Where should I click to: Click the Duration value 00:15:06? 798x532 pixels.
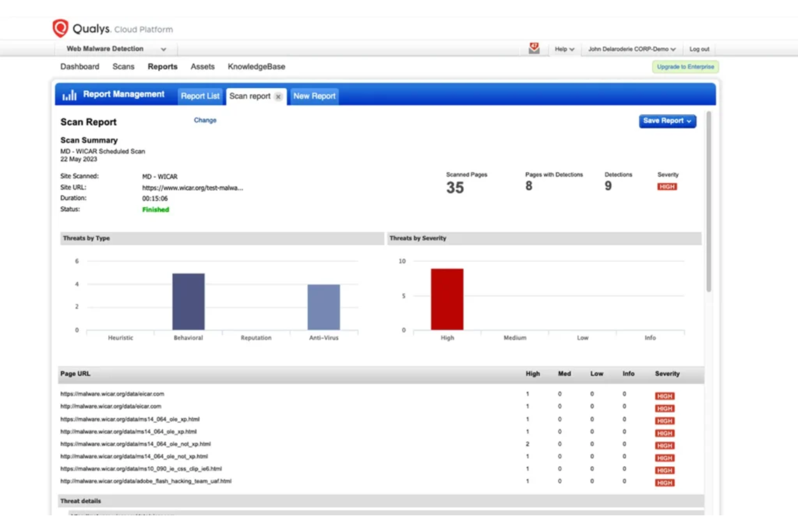[x=155, y=198]
